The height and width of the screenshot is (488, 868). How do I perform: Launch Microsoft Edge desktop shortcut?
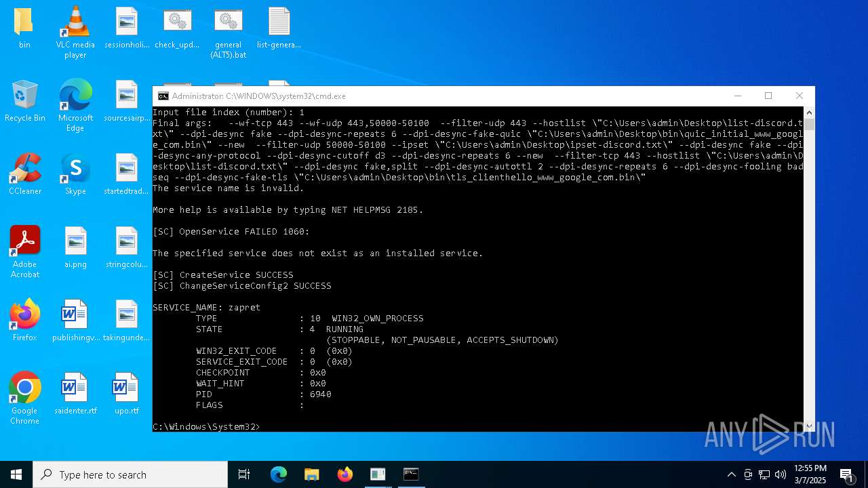[75, 105]
